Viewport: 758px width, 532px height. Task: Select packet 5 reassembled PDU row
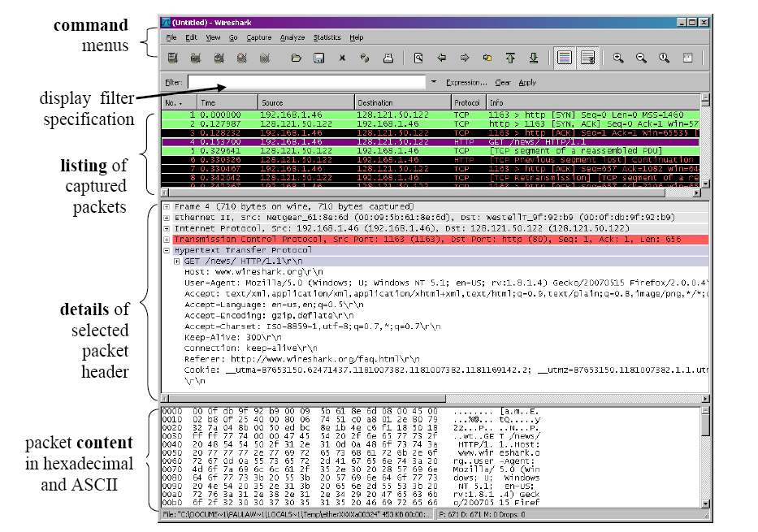tap(431, 151)
